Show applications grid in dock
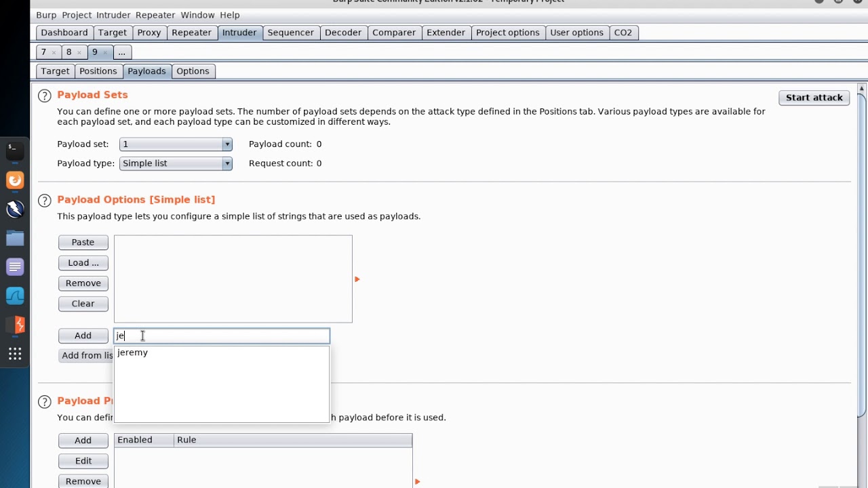The width and height of the screenshot is (868, 488). (x=15, y=354)
